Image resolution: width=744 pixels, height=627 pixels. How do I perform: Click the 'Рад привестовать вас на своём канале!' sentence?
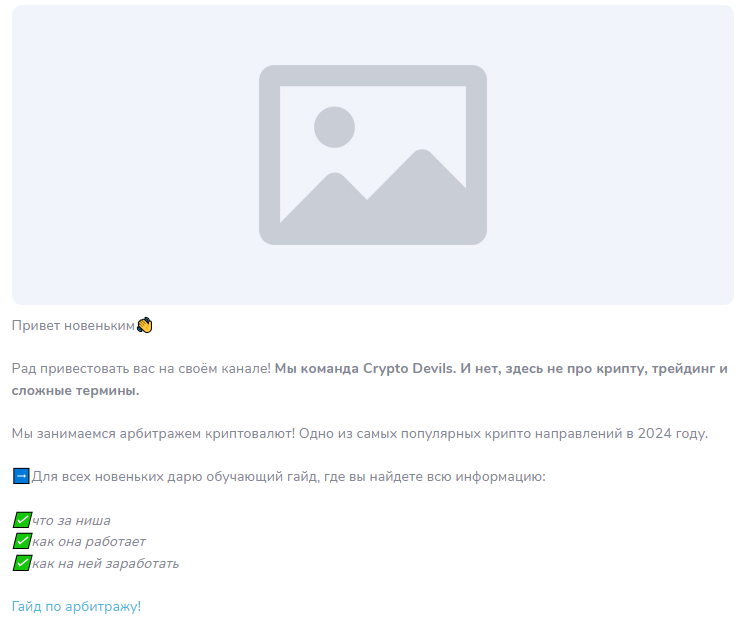click(x=141, y=368)
